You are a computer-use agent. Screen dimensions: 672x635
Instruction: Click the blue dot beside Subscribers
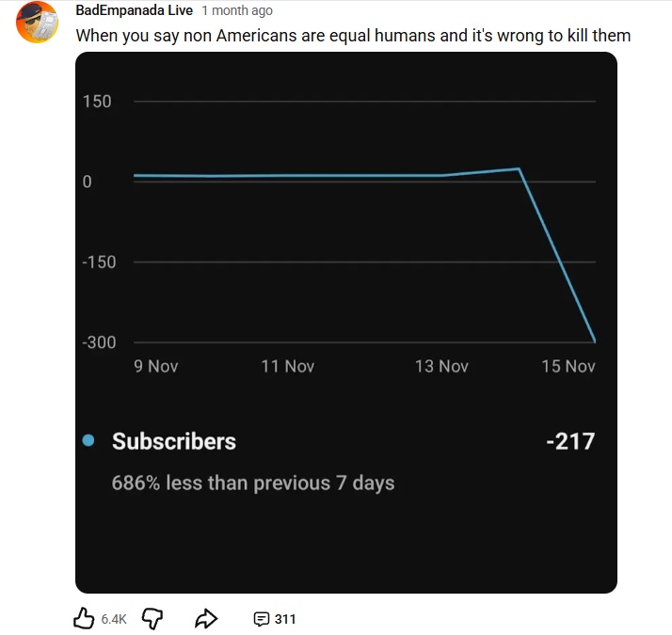click(x=88, y=440)
